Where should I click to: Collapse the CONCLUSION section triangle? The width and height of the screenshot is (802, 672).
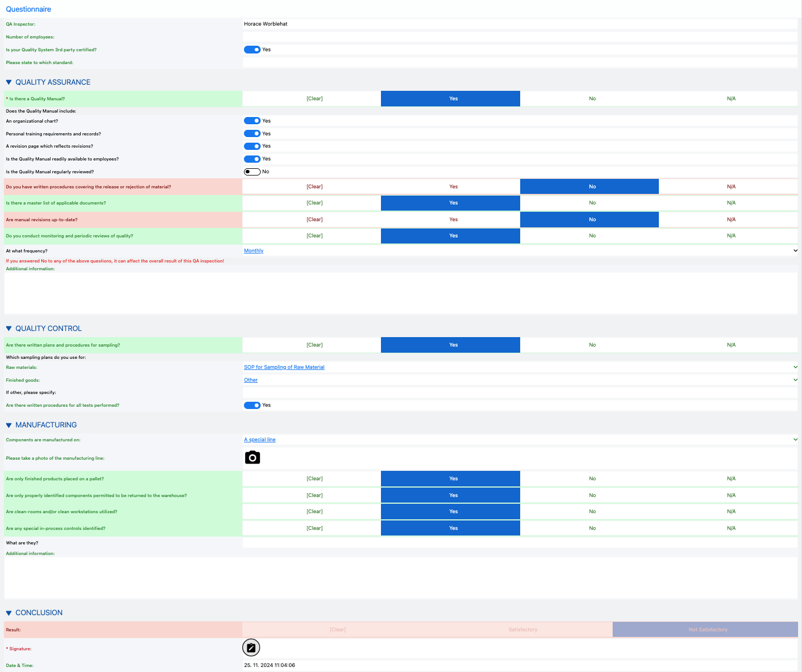coord(9,613)
